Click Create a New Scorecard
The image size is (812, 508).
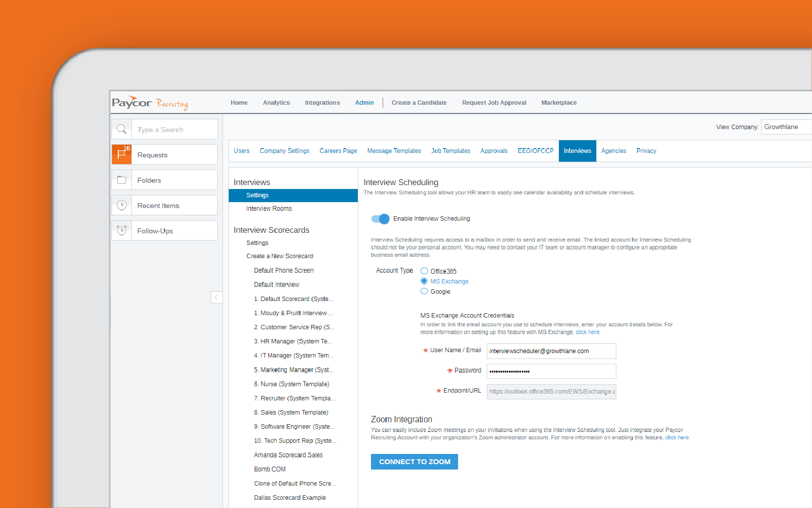[279, 256]
